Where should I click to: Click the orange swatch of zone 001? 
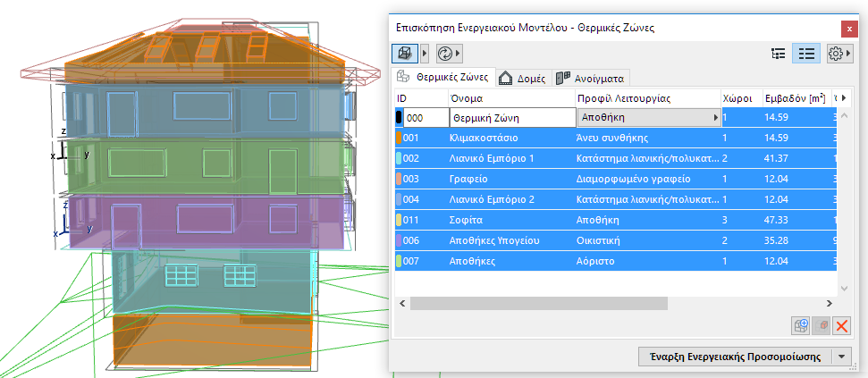click(399, 138)
